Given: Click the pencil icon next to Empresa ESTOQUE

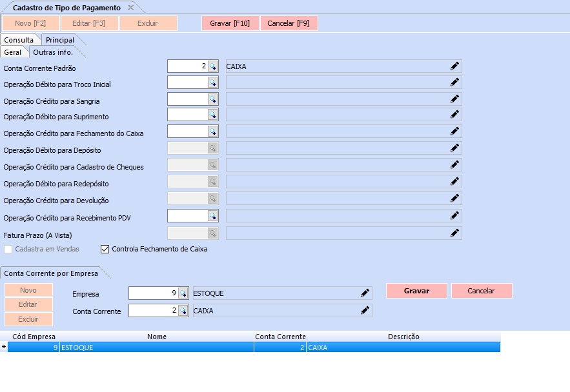Looking at the screenshot, I should 365,293.
